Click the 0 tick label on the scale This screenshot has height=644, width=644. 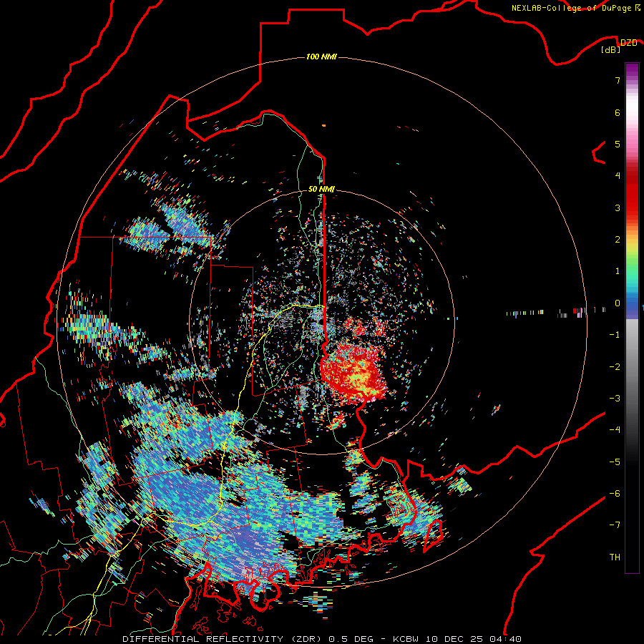pos(618,303)
